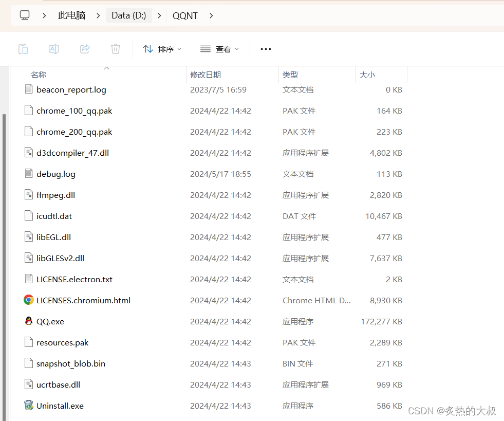Select the icudtl.dat file icon
The width and height of the screenshot is (504, 421).
pyautogui.click(x=29, y=215)
